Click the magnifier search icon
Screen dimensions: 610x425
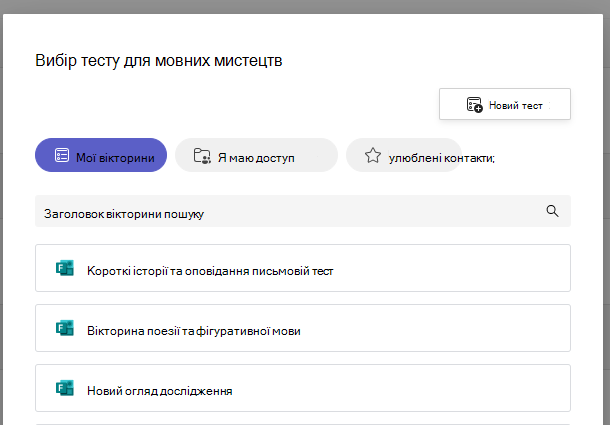click(x=552, y=211)
